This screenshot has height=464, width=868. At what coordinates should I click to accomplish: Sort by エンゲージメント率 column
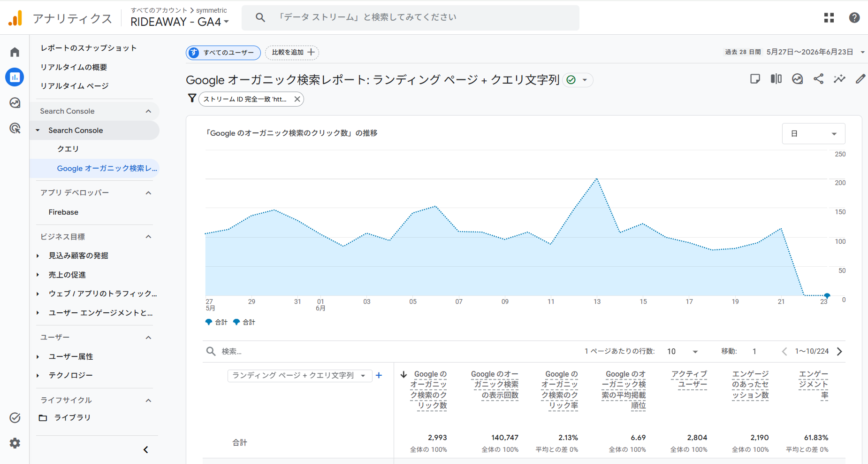click(814, 385)
